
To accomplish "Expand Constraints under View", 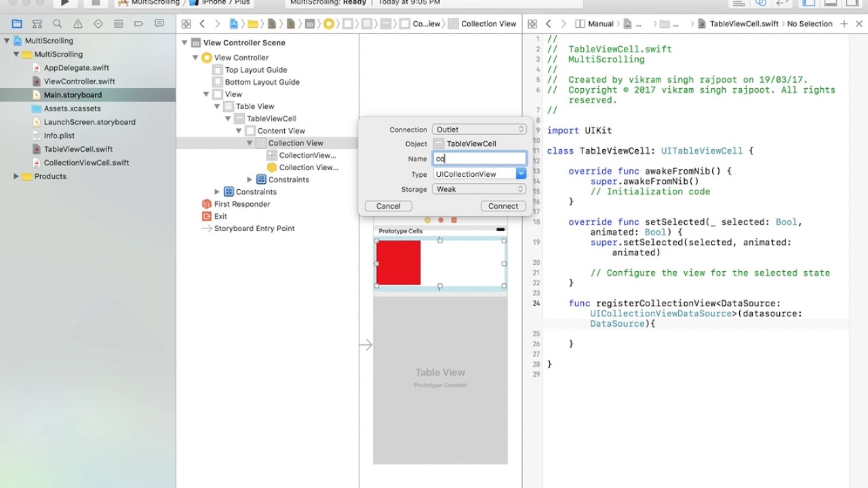I will pyautogui.click(x=217, y=192).
